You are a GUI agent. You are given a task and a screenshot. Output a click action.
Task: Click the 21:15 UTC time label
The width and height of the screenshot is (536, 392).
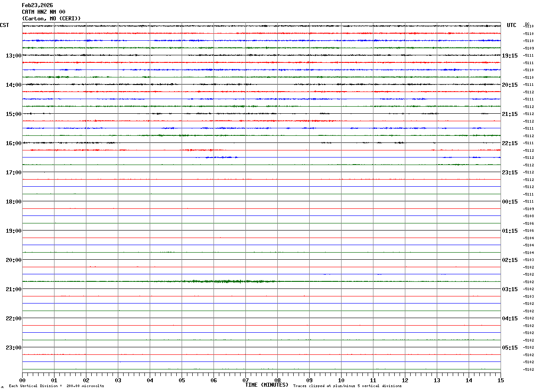tap(510, 114)
